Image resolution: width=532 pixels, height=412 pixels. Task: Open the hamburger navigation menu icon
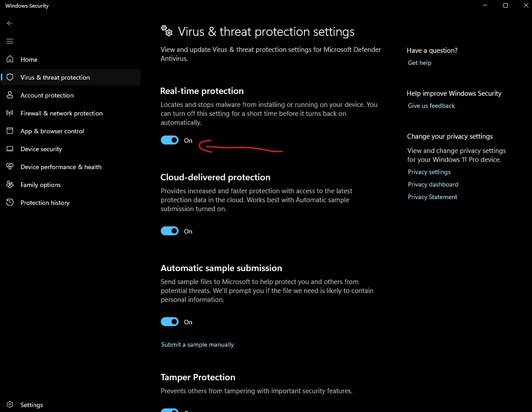point(10,41)
